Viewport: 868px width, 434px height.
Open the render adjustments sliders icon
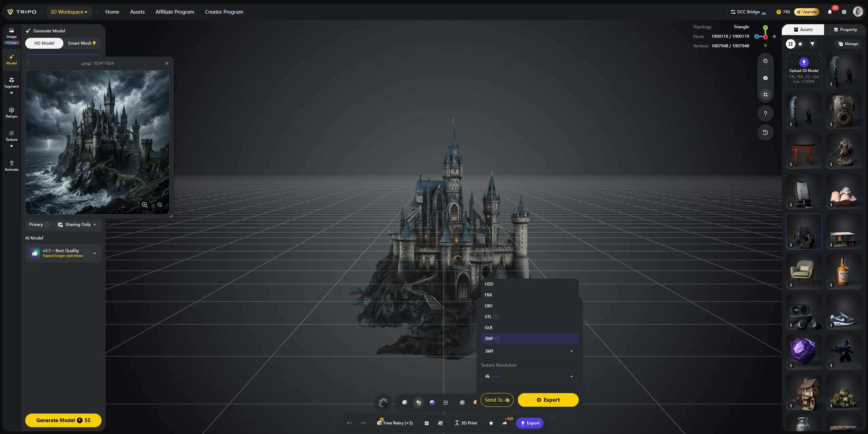[446, 403]
